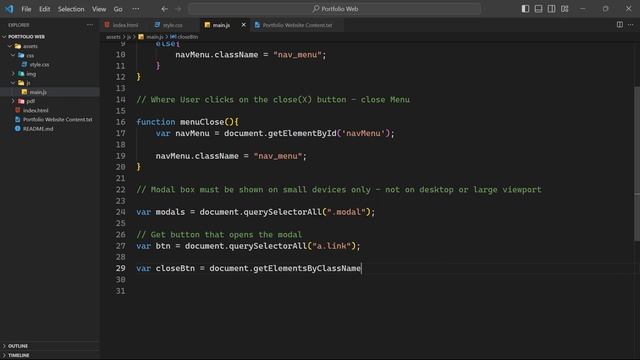The width and height of the screenshot is (640, 360).
Task: Click the VS Code logo icon
Action: click(9, 9)
